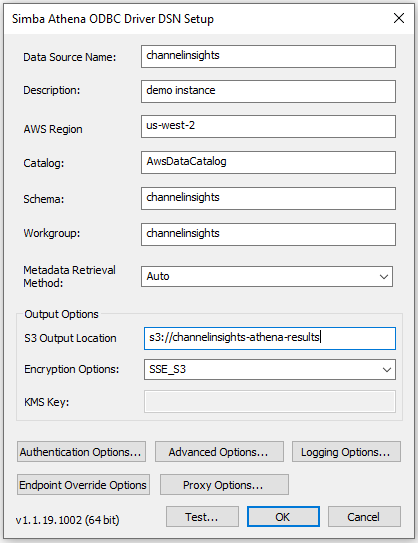The height and width of the screenshot is (543, 418).
Task: Click the Data Source Name label
Action: click(70, 57)
